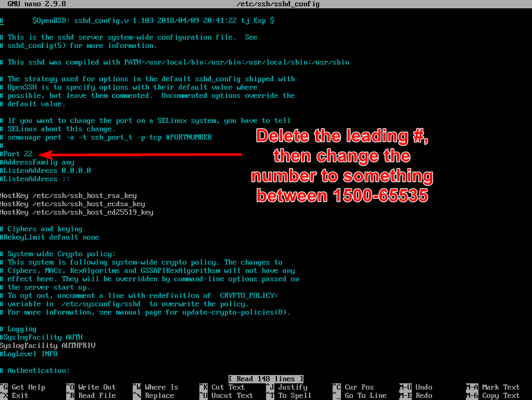Click the #Port 22 configuration line
This screenshot has width=532, height=400.
tap(17, 154)
